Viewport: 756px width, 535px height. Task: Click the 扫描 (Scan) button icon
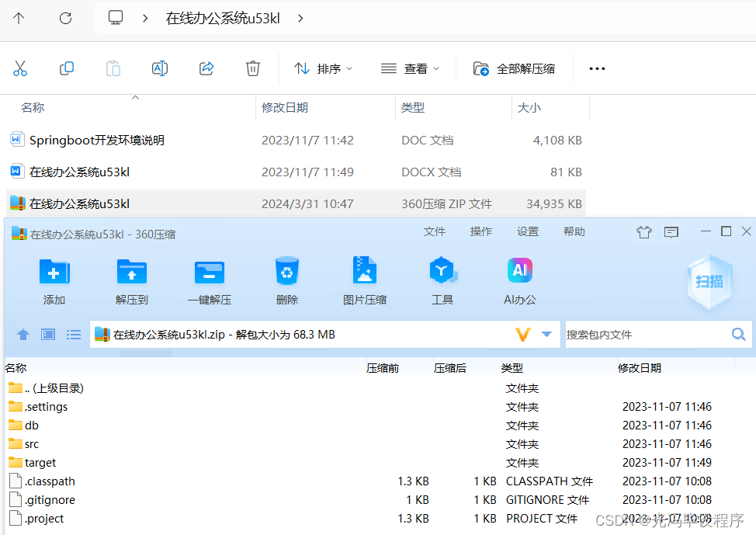point(709,282)
